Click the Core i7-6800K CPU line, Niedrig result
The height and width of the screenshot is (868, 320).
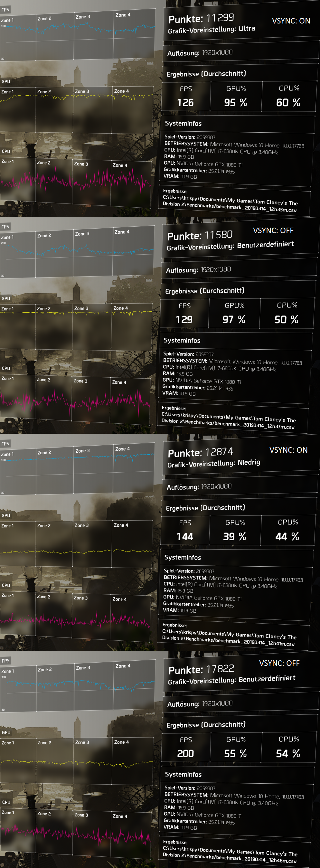[x=221, y=585]
